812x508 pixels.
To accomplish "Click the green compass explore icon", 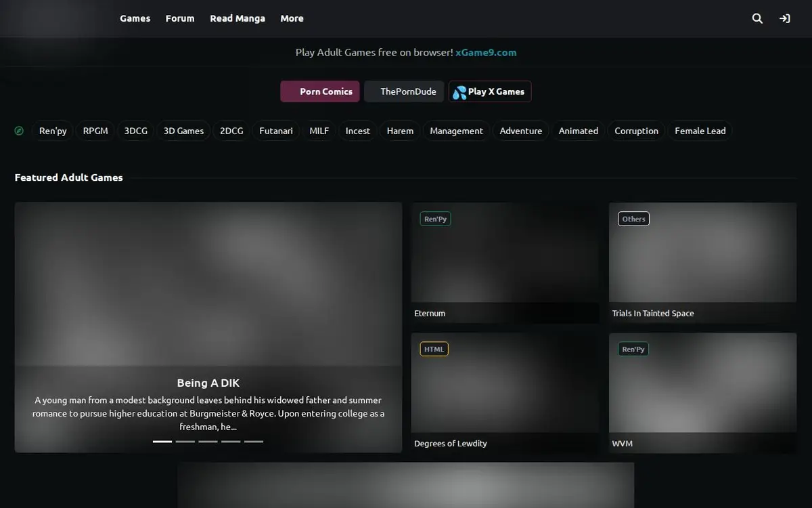I will tap(19, 131).
